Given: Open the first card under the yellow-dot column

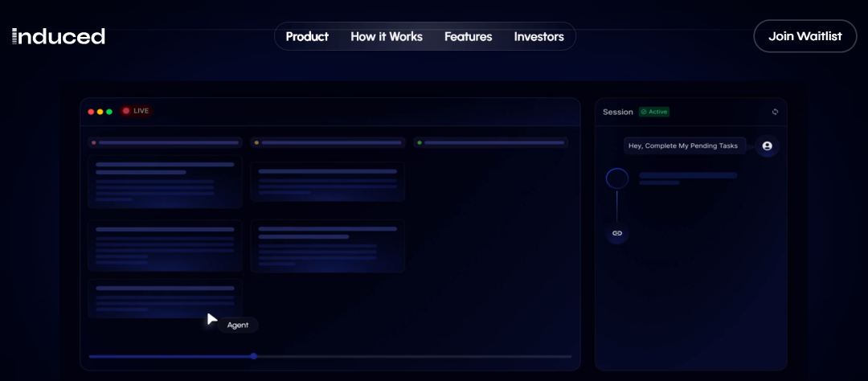Looking at the screenshot, I should [328, 182].
